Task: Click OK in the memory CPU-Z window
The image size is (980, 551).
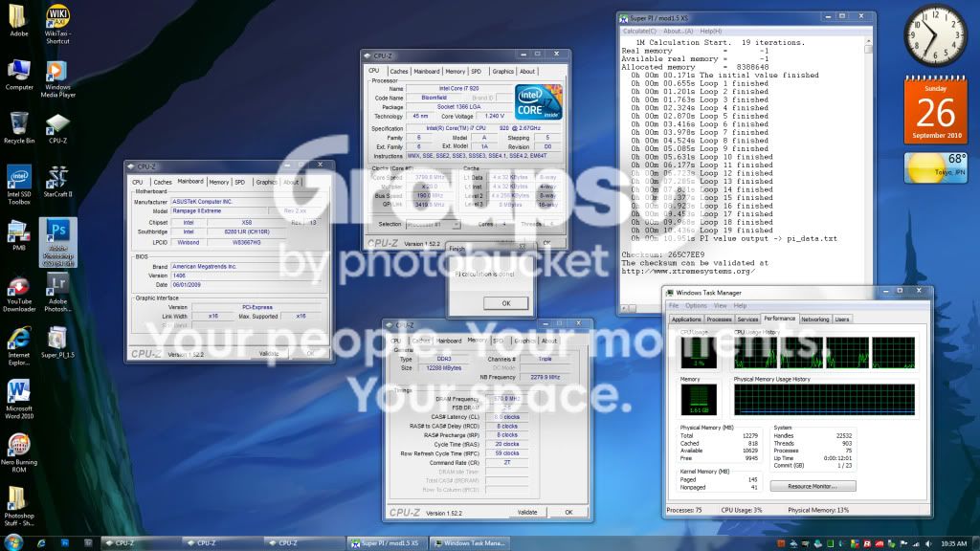Action: point(568,512)
